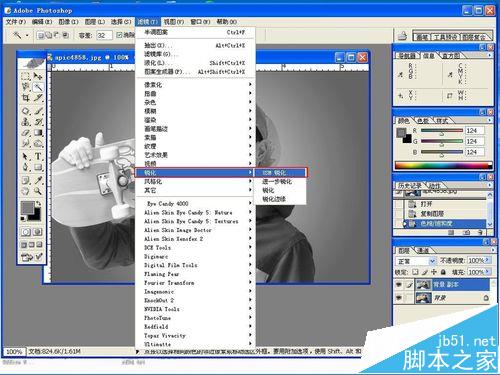Screen dimensions: 500x375
Task: Select the Dodge tool
Action: point(38,144)
